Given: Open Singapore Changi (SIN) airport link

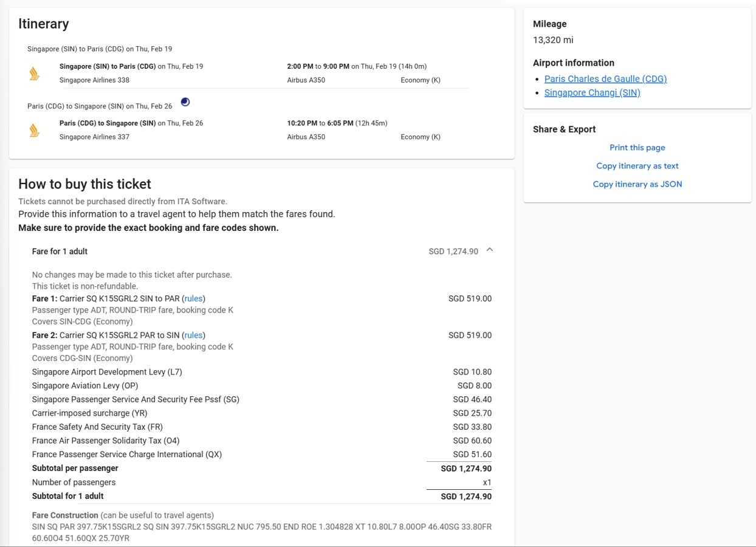Looking at the screenshot, I should point(592,93).
